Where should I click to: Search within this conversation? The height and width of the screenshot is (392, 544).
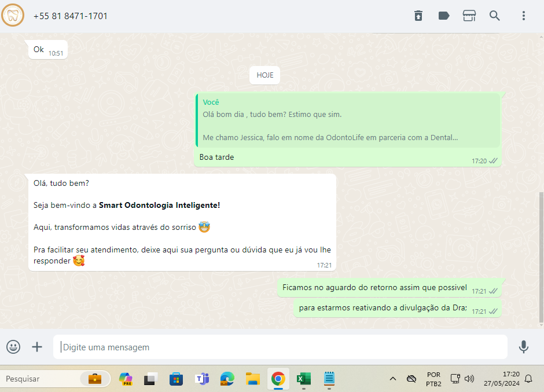click(494, 16)
